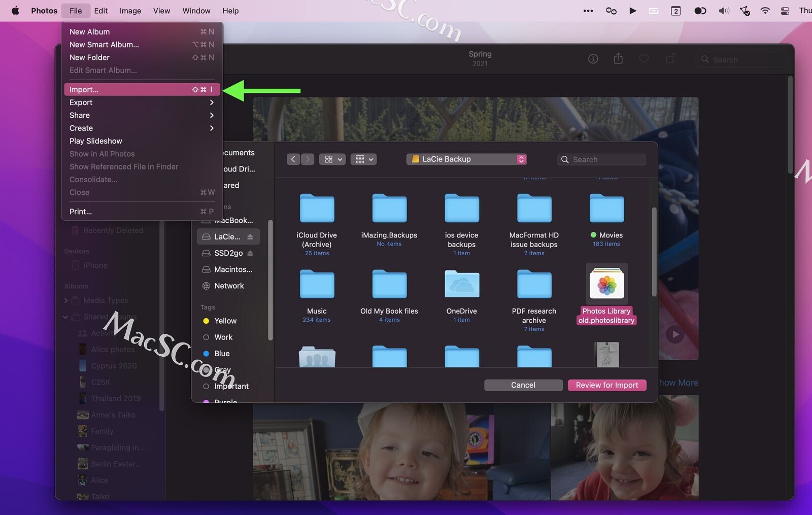Open the Apple menu
This screenshot has width=812, height=515.
click(15, 11)
